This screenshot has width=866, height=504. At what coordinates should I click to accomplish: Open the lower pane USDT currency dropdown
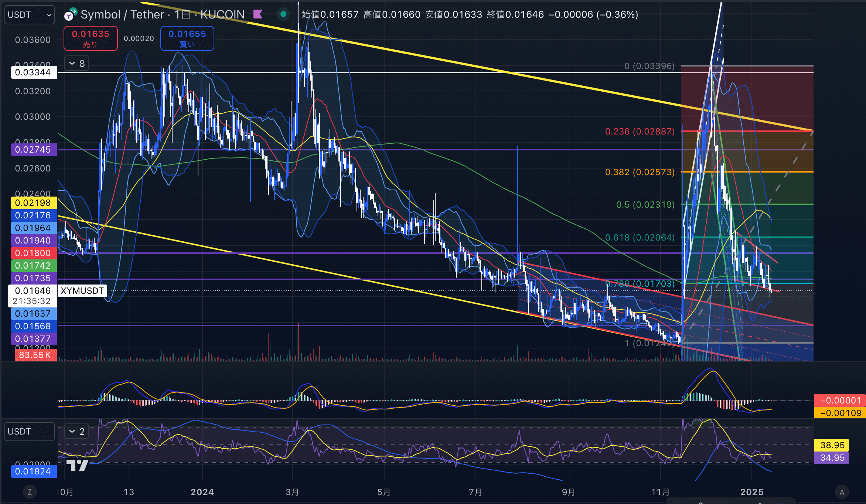coord(29,432)
